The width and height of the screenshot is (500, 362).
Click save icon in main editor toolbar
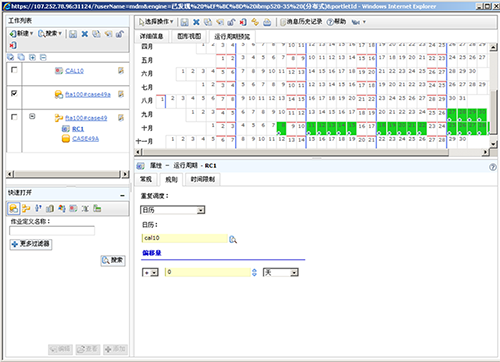click(x=184, y=22)
